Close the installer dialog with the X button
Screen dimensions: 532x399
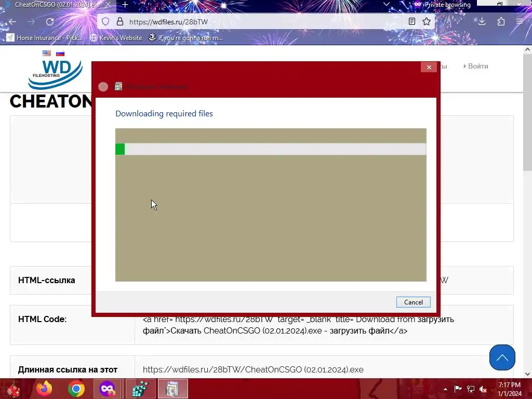tap(429, 67)
